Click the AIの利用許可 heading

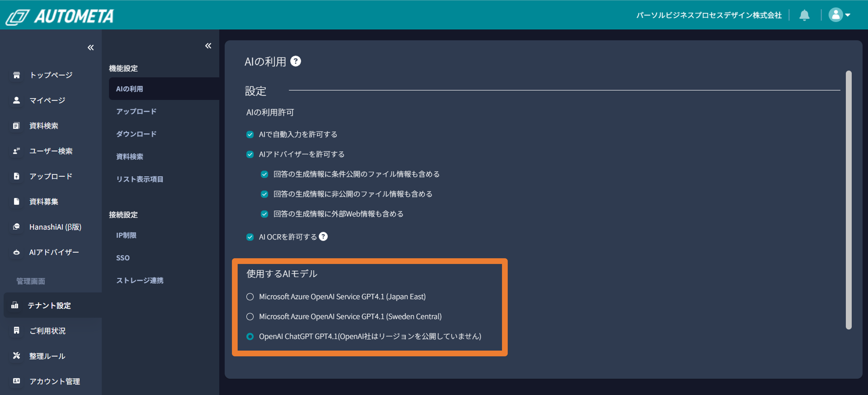[x=270, y=113]
